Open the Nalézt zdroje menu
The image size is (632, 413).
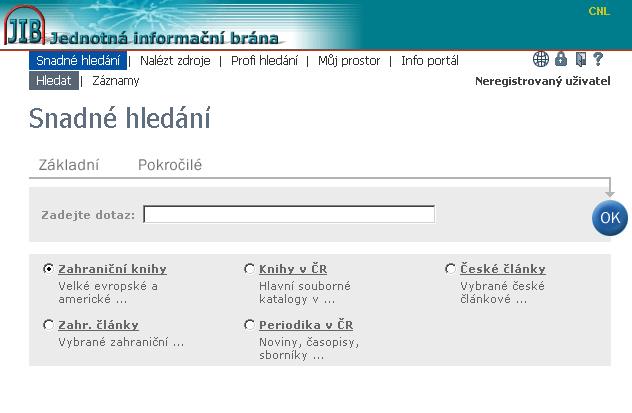click(175, 61)
